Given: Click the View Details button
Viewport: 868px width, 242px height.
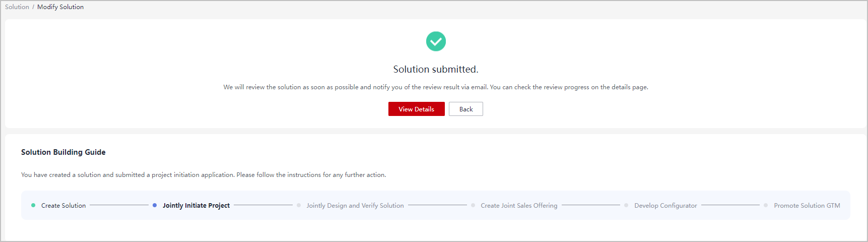Looking at the screenshot, I should 416,109.
